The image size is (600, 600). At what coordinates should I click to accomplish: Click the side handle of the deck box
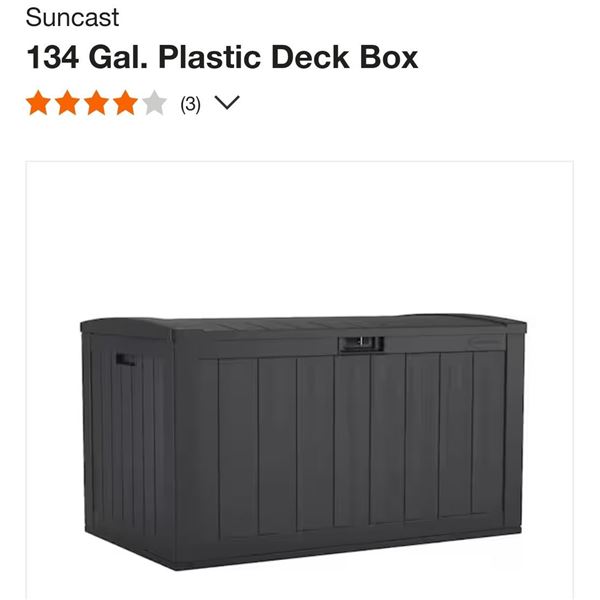(x=126, y=359)
